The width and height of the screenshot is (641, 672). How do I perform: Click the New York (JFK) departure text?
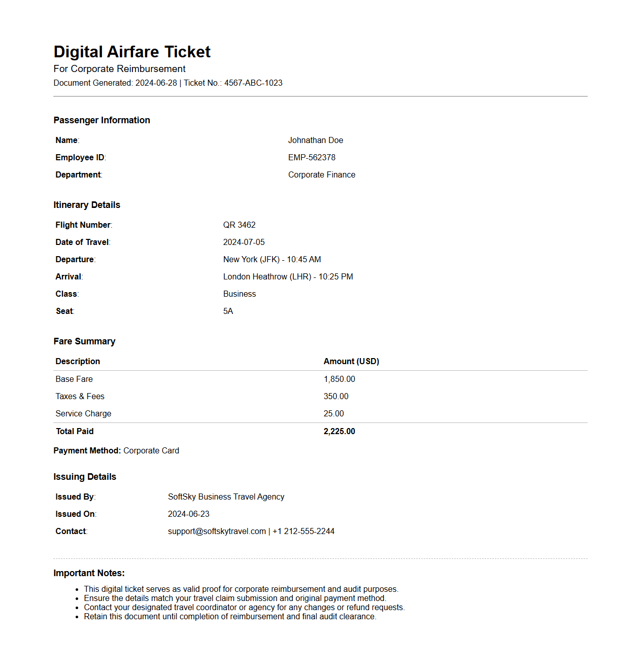[x=251, y=260]
